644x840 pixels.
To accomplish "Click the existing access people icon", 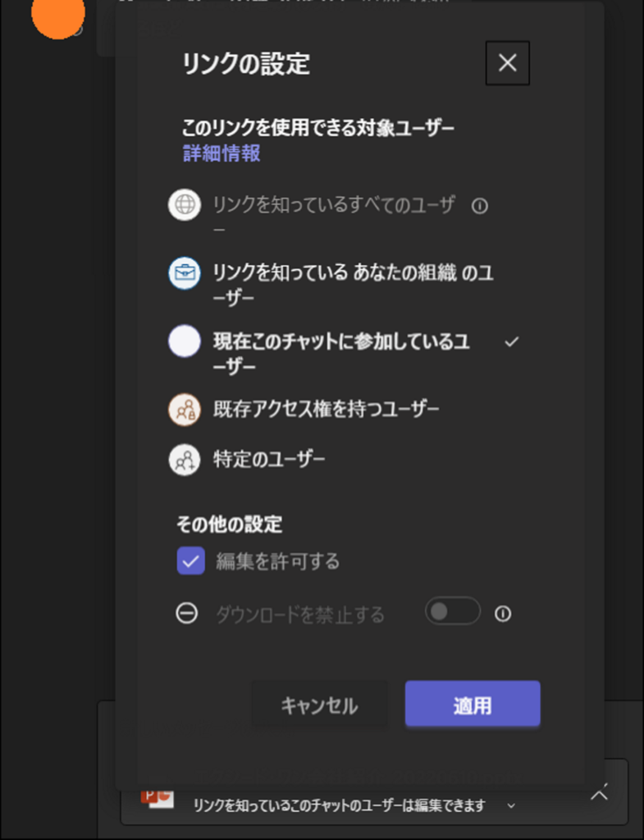I will [x=185, y=410].
